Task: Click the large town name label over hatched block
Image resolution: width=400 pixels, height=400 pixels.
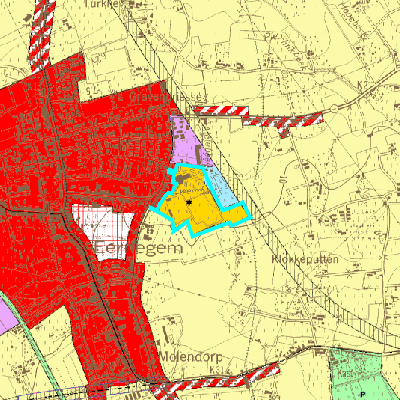Action: [138, 248]
